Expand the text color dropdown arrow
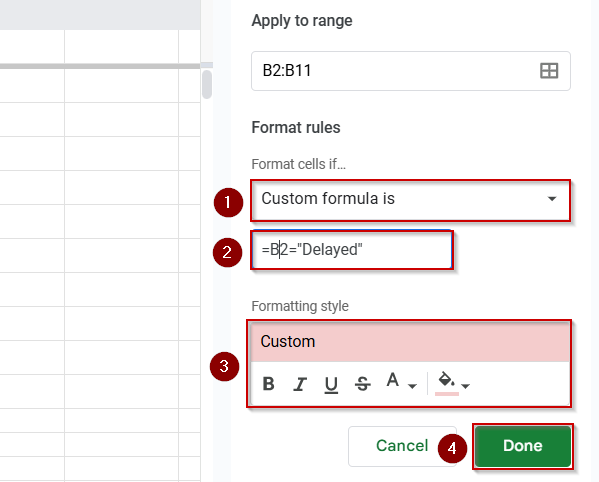Image resolution: width=599 pixels, height=482 pixels. tap(412, 386)
